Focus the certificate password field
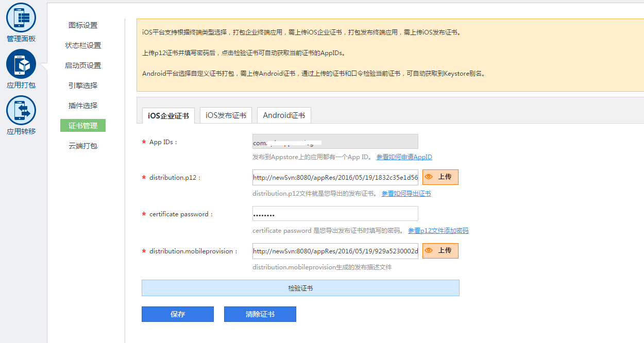 [x=335, y=214]
